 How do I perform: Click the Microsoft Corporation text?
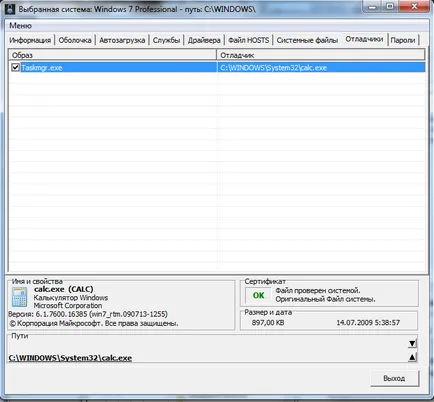coord(68,305)
